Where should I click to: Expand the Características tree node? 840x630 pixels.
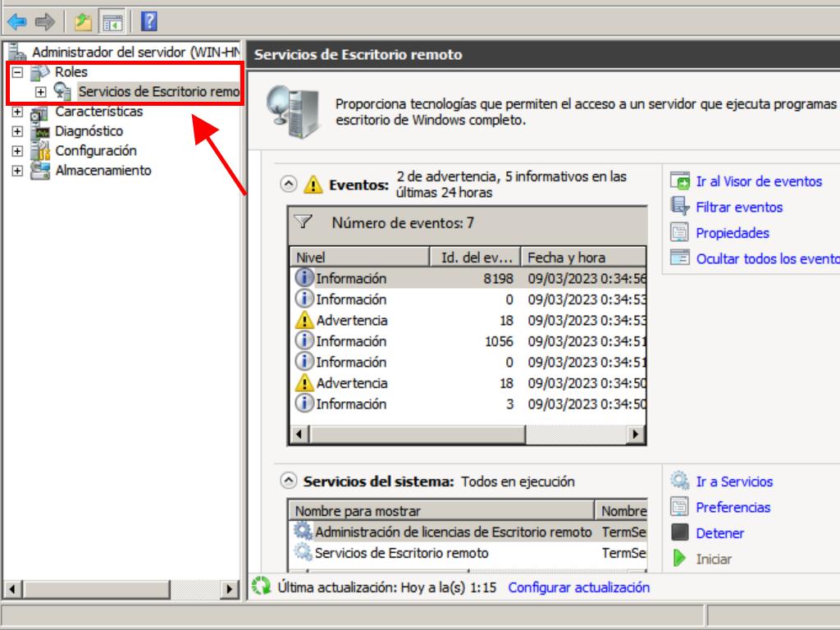click(x=18, y=112)
